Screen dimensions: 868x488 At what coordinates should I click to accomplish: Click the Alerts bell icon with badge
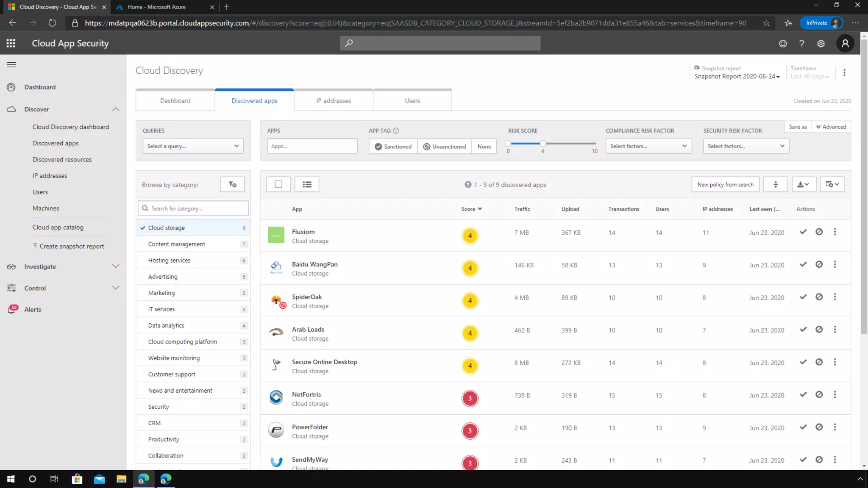click(x=12, y=310)
